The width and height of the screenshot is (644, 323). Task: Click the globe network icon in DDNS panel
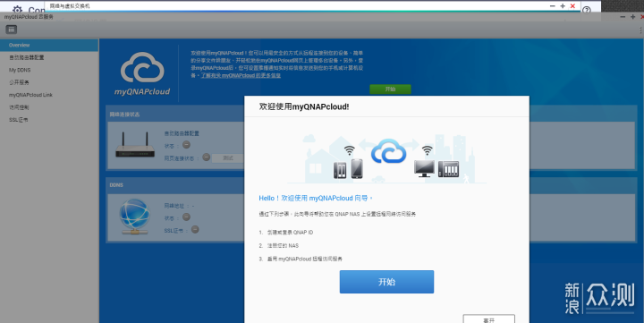(x=135, y=217)
